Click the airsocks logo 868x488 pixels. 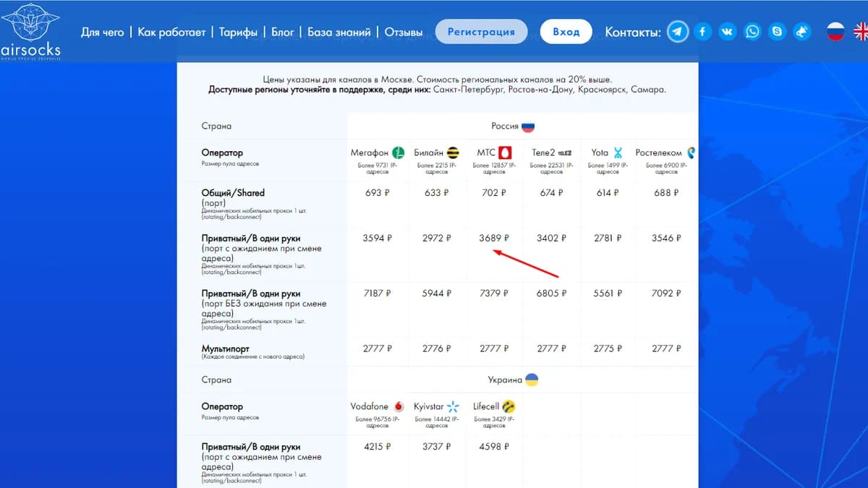pyautogui.click(x=30, y=31)
